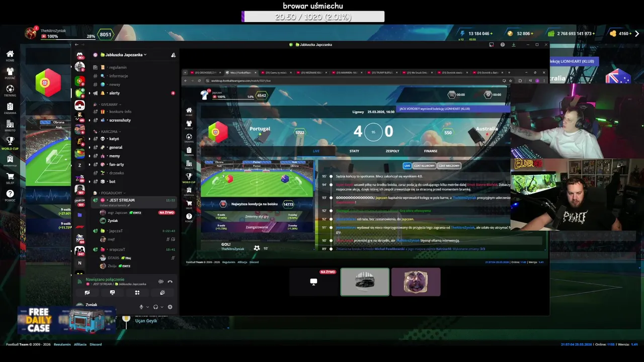644x362 pixels.
Task: Open the browser tab list dropdown
Action: pyautogui.click(x=185, y=72)
